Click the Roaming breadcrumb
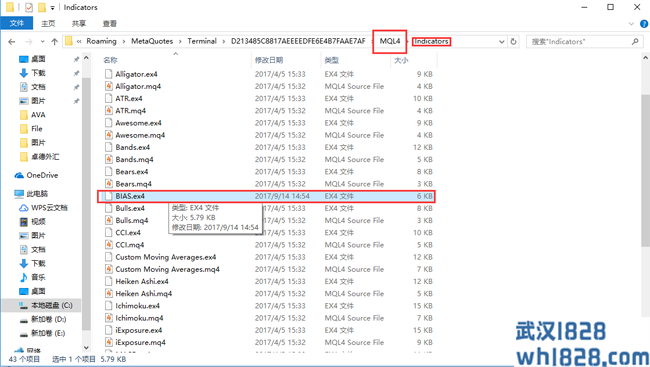Image resolution: width=650 pixels, height=367 pixels. (x=101, y=41)
